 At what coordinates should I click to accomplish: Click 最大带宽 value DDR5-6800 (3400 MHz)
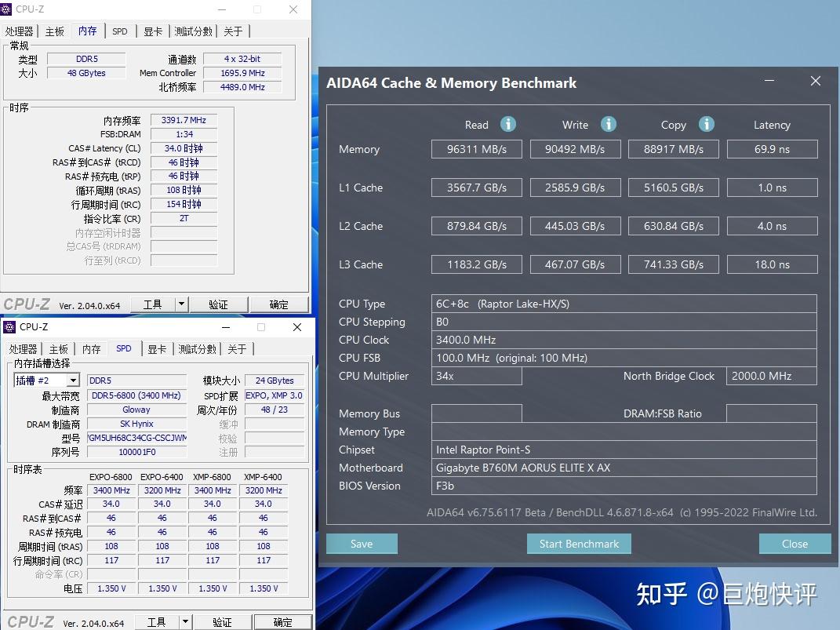136,395
